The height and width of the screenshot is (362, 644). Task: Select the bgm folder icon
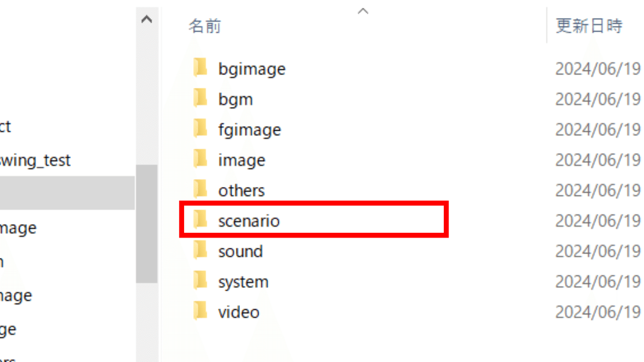(x=200, y=99)
